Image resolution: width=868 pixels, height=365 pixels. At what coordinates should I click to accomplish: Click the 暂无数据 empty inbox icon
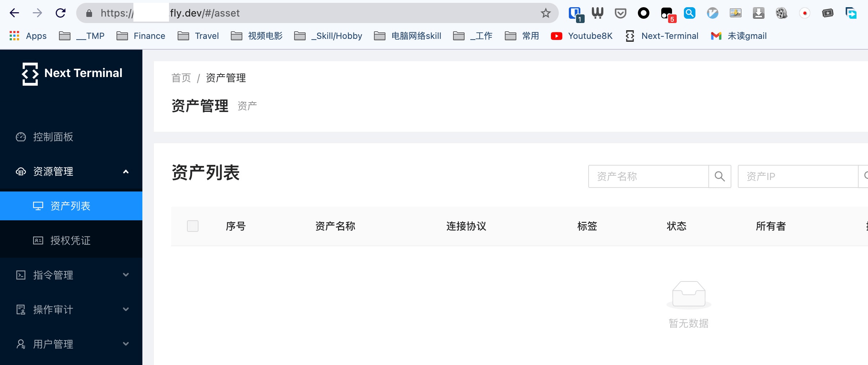coord(689,295)
